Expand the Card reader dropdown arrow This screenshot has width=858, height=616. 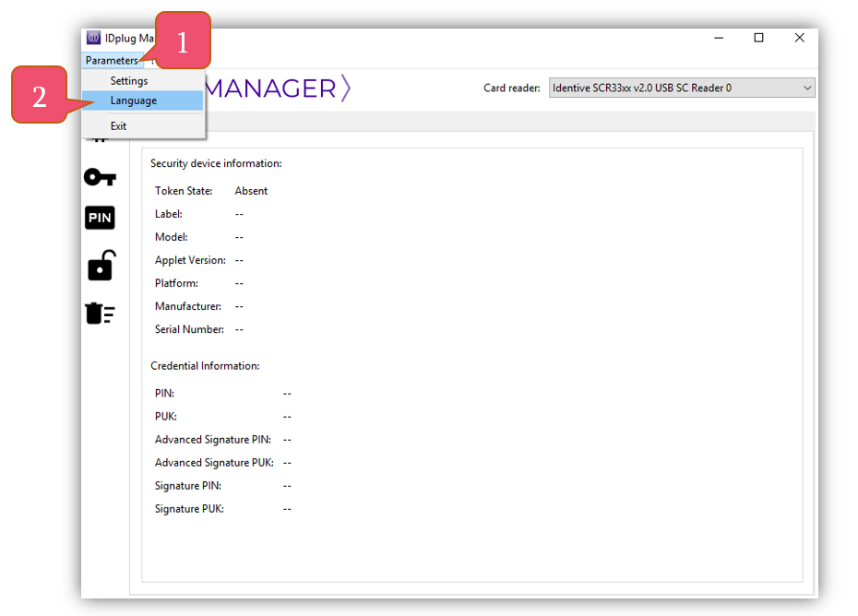pos(807,89)
